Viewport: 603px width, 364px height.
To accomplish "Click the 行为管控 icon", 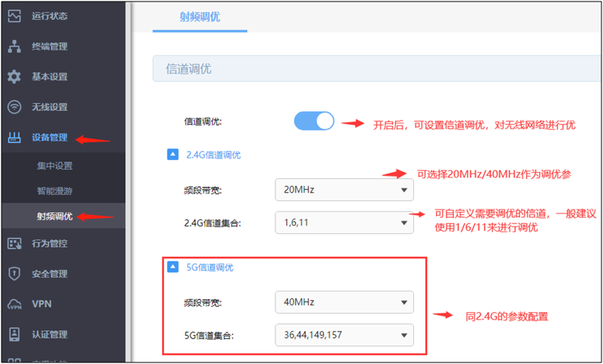I will 15,243.
